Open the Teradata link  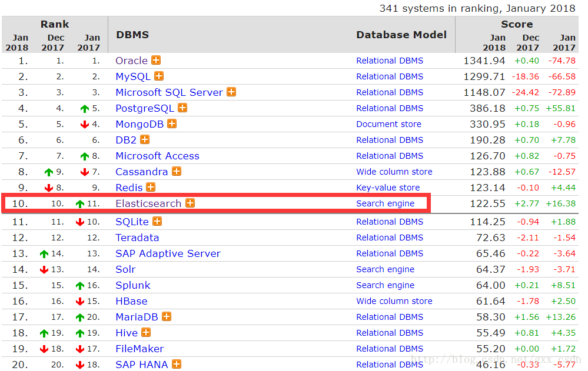coord(137,238)
